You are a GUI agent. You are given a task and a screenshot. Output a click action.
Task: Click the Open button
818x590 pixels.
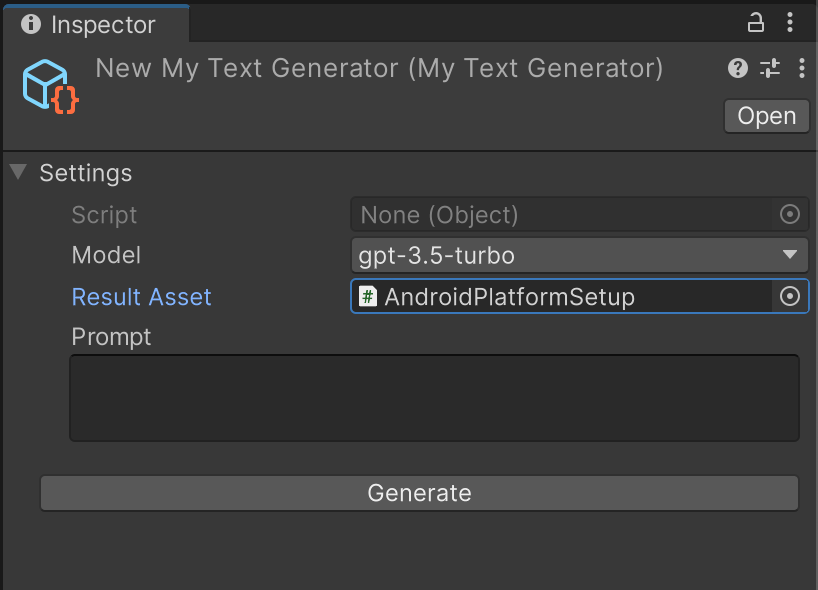click(x=766, y=116)
